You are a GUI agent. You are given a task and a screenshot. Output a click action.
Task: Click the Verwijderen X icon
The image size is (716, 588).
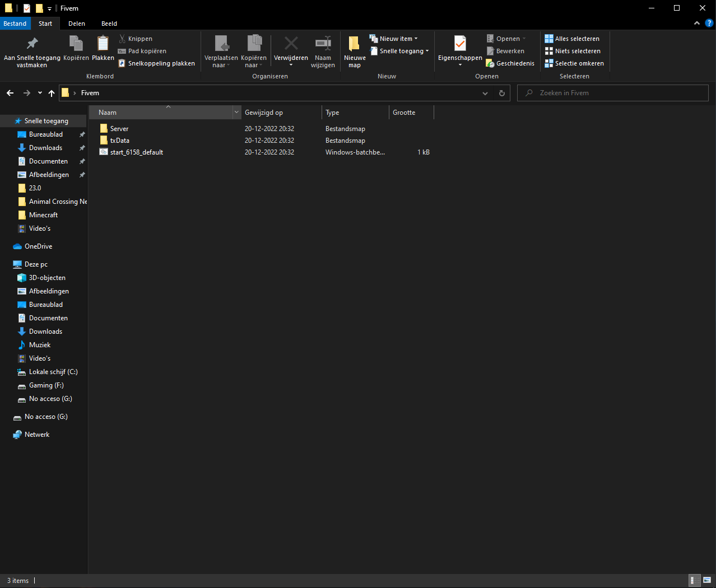click(x=291, y=44)
